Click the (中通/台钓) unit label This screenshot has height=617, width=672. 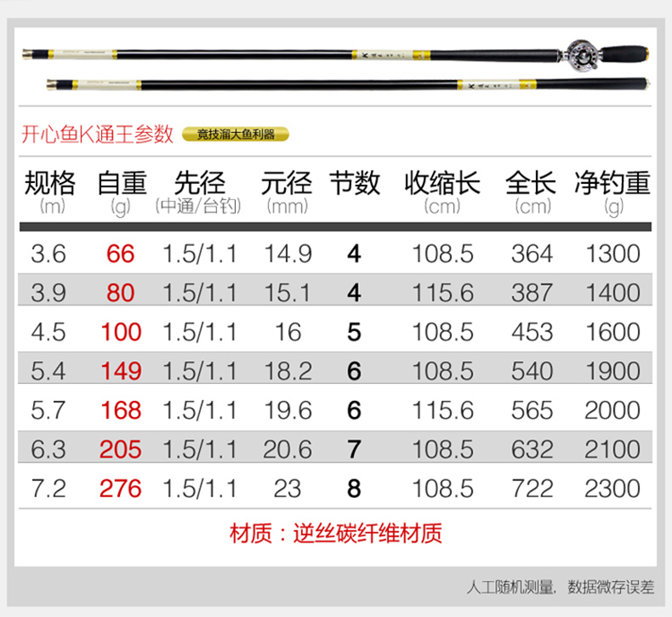198,206
